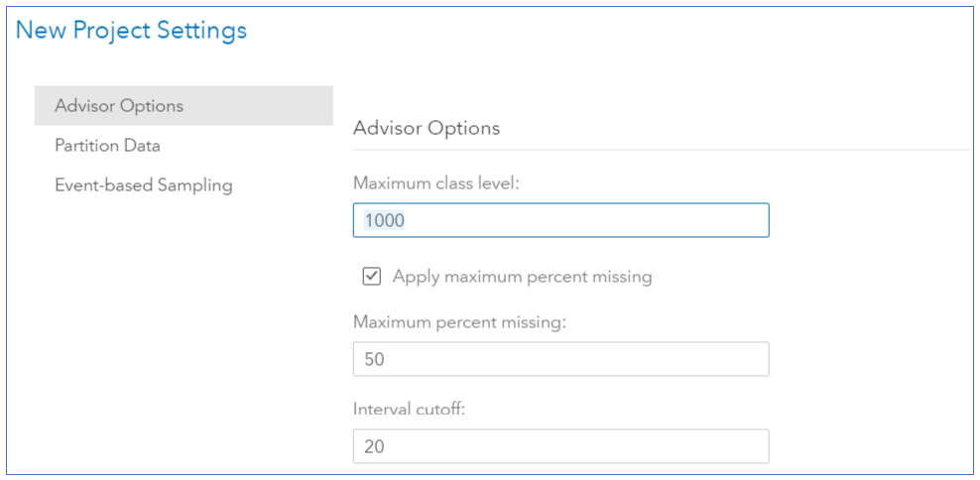
Task: Click empty right end of percent missing field
Action: tap(734, 359)
